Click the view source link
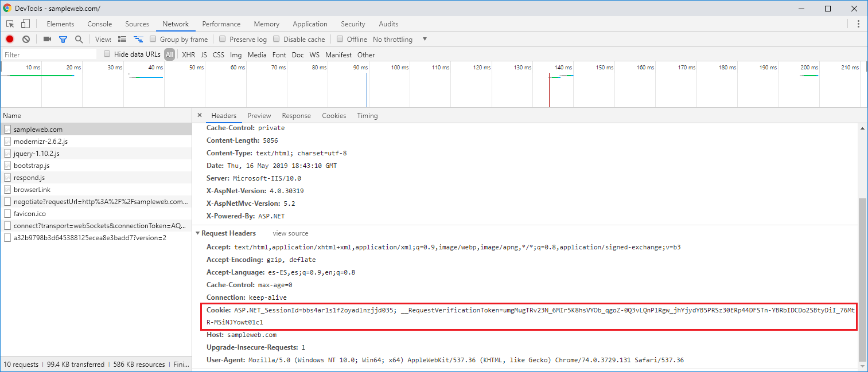The image size is (868, 372). [x=290, y=233]
